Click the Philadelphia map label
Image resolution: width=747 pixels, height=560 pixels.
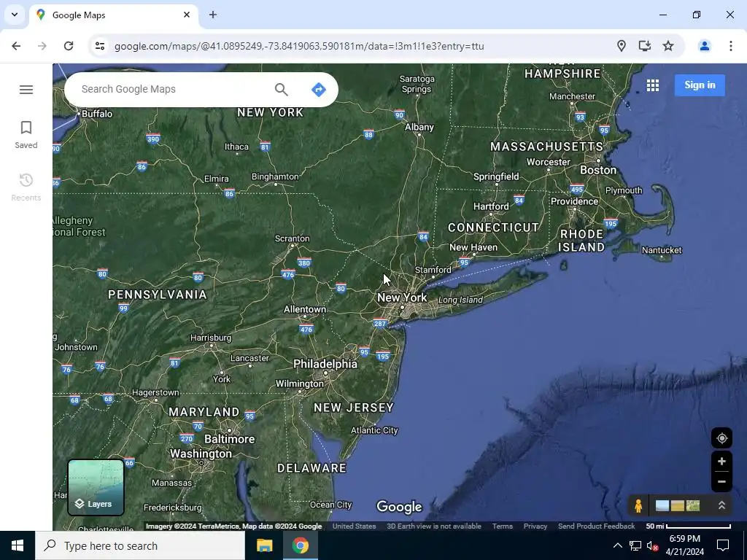325,364
